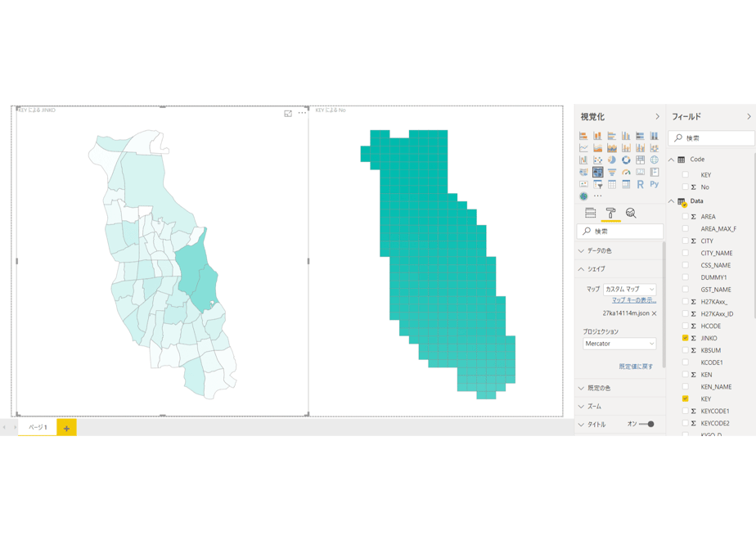756x540 pixels.
Task: Select the stacked bar chart visual
Action: pyautogui.click(x=583, y=136)
